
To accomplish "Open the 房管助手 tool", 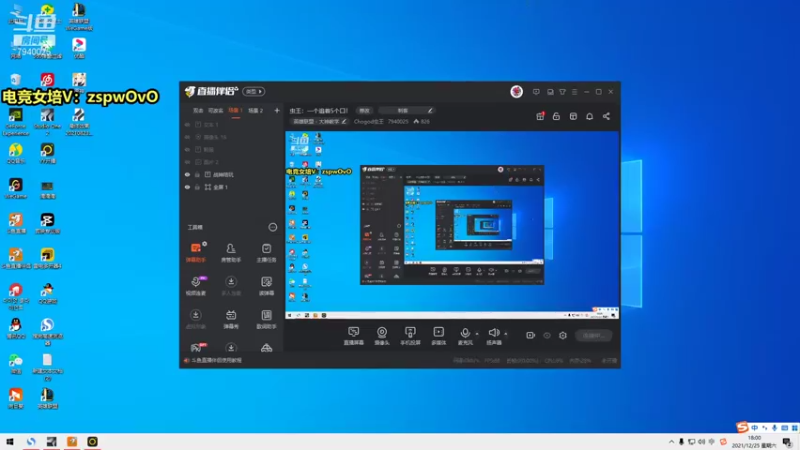I will [x=231, y=252].
